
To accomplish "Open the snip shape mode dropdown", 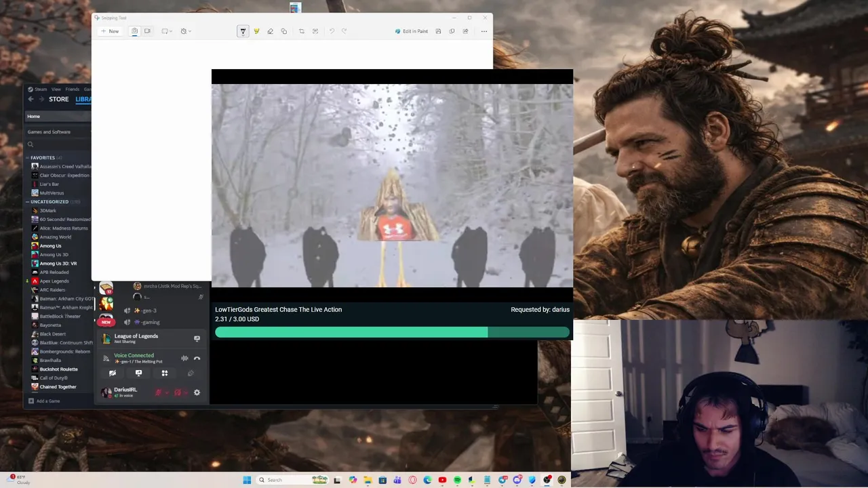I will click(x=167, y=31).
